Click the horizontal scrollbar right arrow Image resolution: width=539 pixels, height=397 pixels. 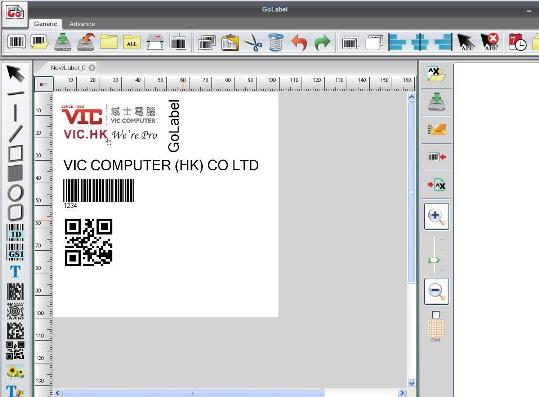coord(402,393)
